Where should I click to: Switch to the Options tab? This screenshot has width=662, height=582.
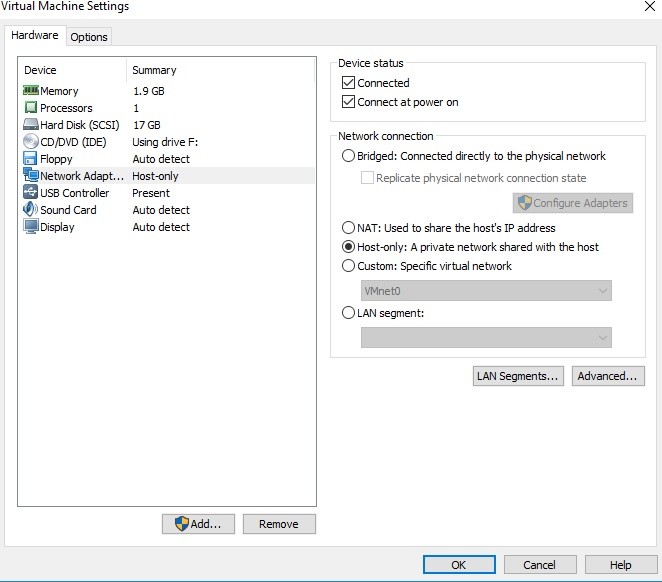click(89, 37)
